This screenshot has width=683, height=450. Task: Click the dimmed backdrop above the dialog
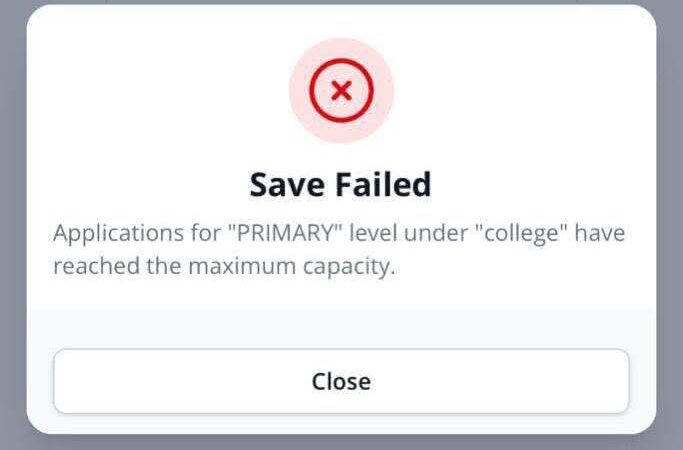(x=341, y=2)
